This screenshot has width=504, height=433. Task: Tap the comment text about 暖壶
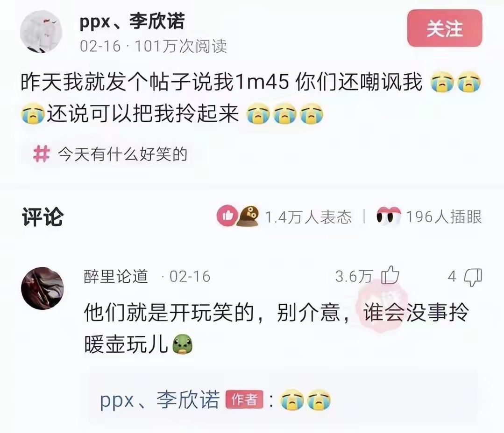pos(276,328)
